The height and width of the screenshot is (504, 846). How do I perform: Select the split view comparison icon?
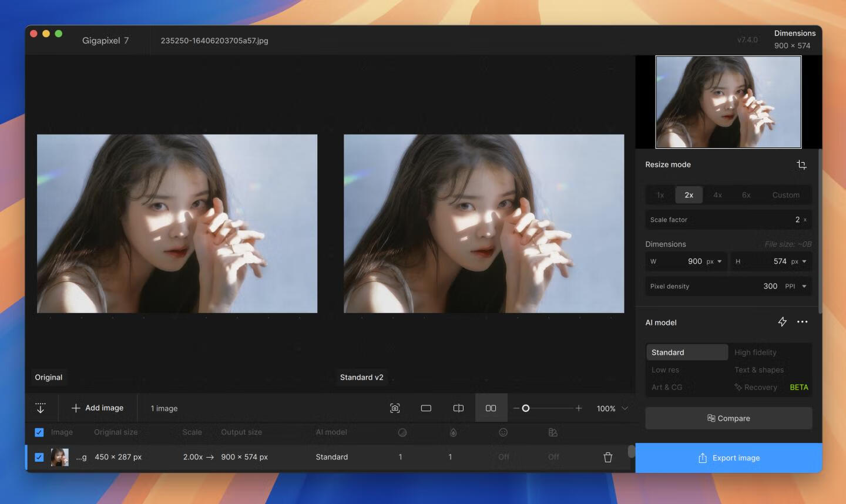click(x=458, y=408)
